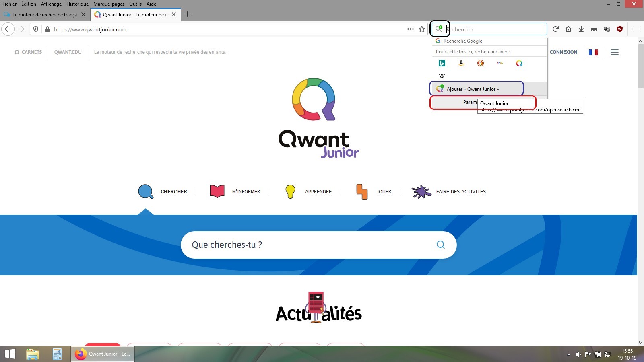This screenshot has width=644, height=362.
Task: Search once with Bing icon
Action: tap(442, 63)
